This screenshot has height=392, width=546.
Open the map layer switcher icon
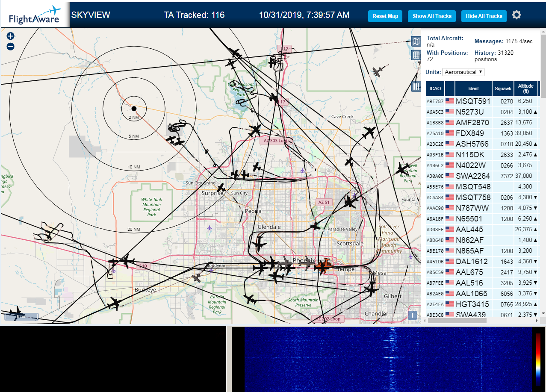pos(416,41)
